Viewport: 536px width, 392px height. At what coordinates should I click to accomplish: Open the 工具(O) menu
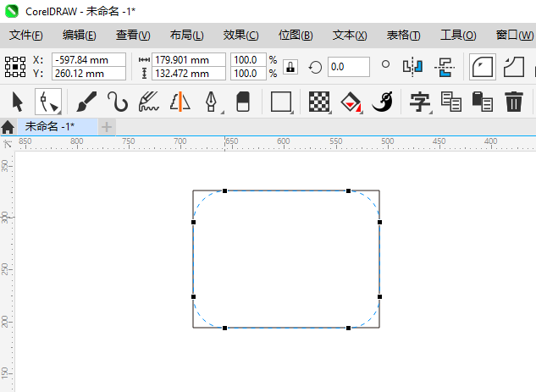(458, 36)
